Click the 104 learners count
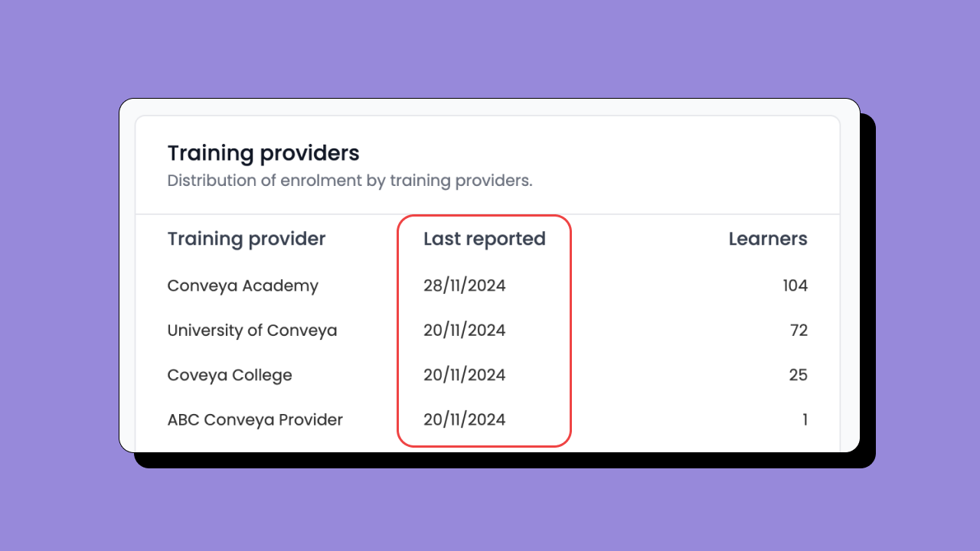The image size is (980, 551). [x=795, y=286]
